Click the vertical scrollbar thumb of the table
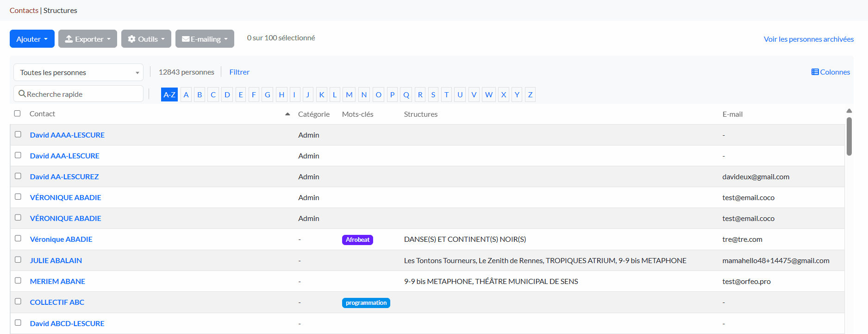868x334 pixels. pos(849,136)
